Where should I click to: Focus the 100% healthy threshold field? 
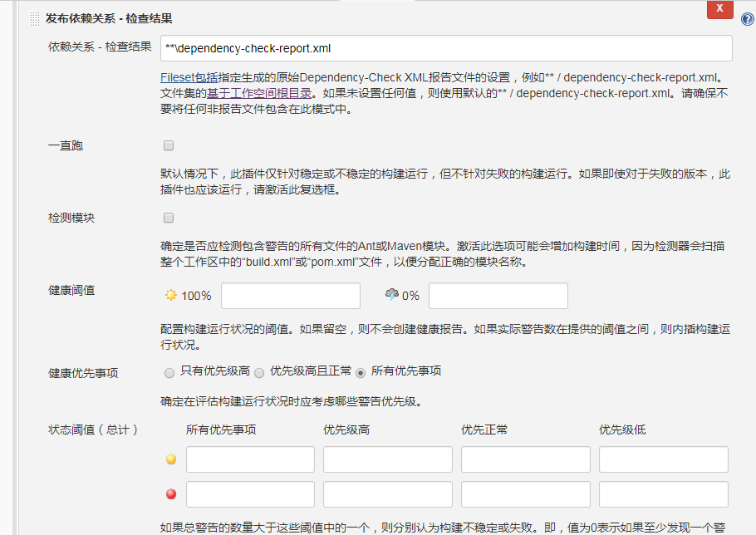tap(291, 296)
